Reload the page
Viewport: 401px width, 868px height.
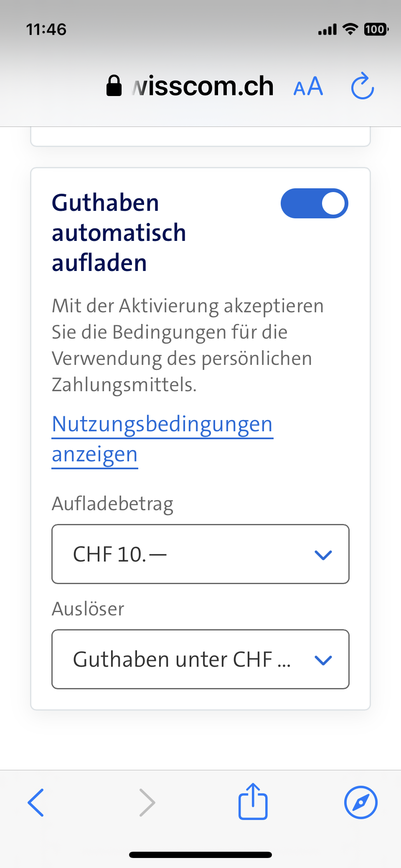[362, 86]
